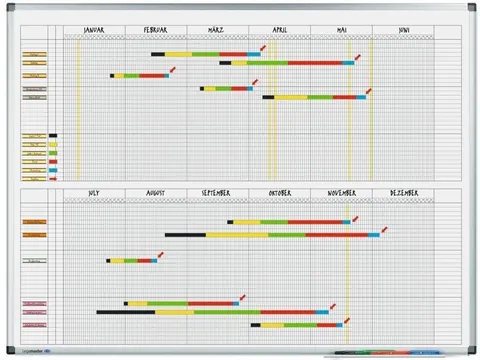480x360 pixels.
Task: Pick the yellow legend swatch
Action: pos(53,145)
